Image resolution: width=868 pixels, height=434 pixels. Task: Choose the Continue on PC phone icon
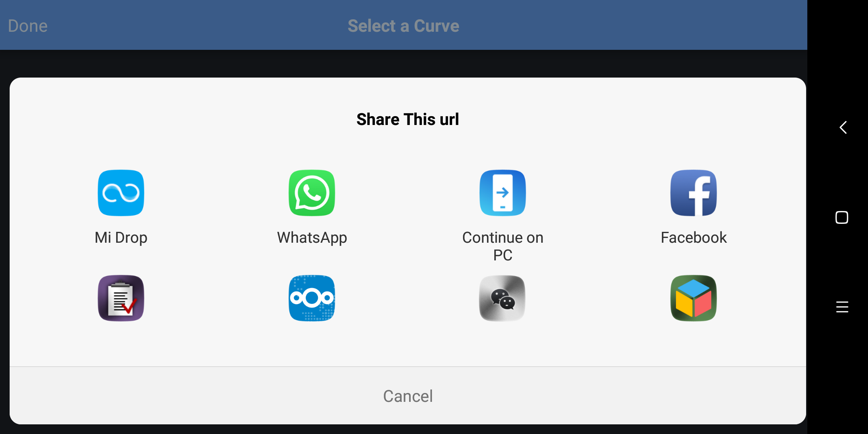503,193
